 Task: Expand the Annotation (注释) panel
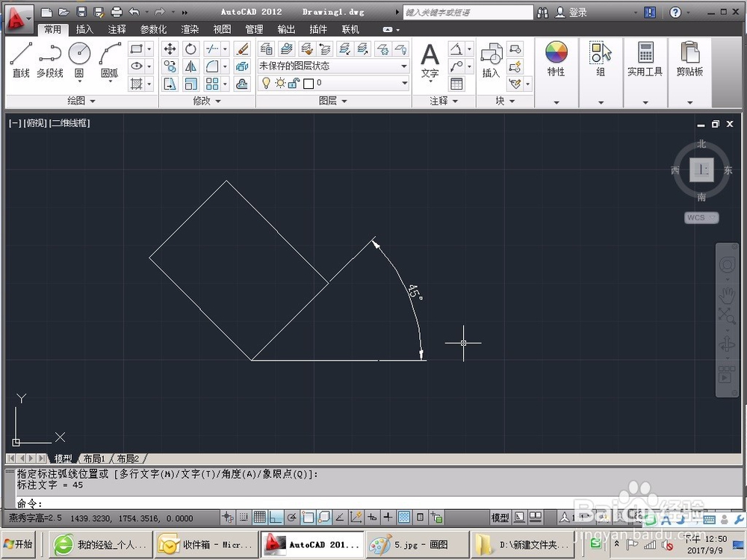pyautogui.click(x=444, y=101)
